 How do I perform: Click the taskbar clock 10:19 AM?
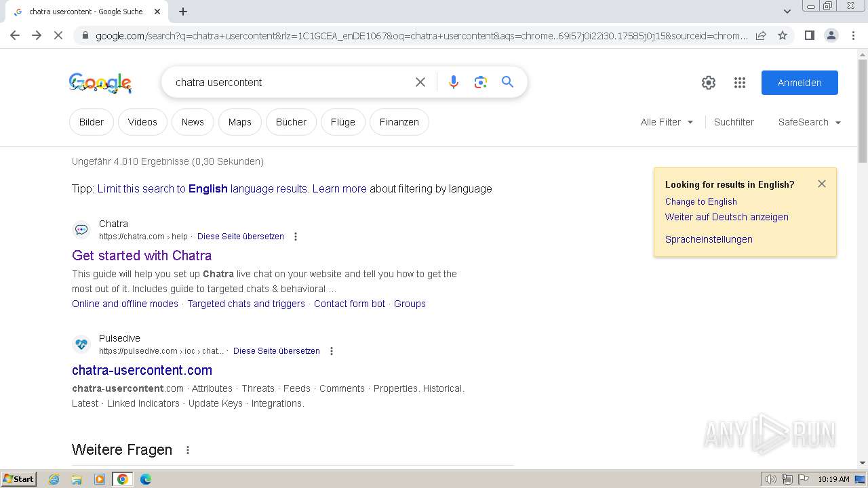(833, 479)
